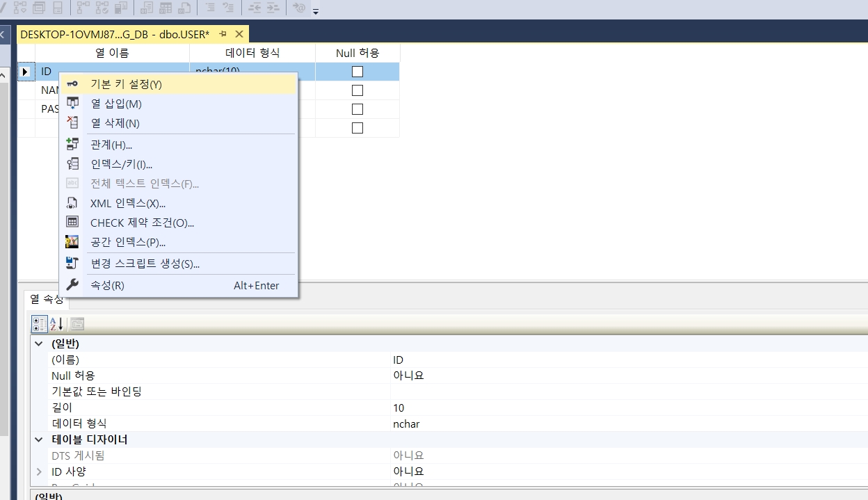Image resolution: width=868 pixels, height=500 pixels.
Task: Click the 길이 property row
Action: (x=449, y=408)
